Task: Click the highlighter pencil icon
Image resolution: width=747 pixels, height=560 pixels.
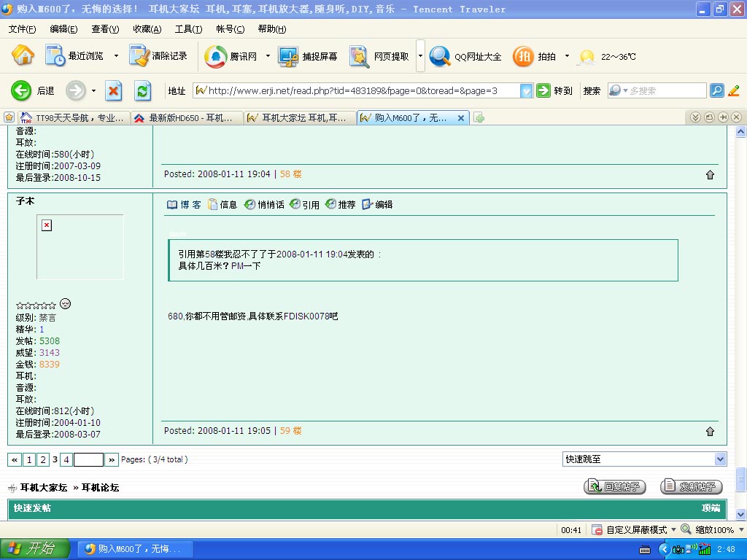Action: (734, 90)
